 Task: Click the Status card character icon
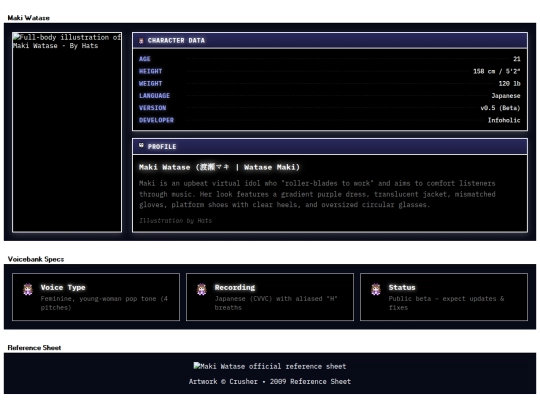coord(376,289)
